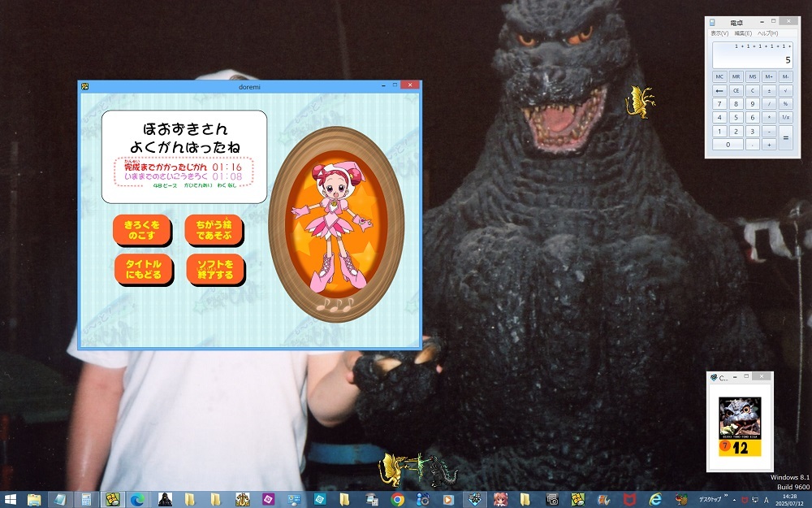This screenshot has width=812, height=508.
Task: Click the pineapple cocktail taskbar icon
Action: 681,500
